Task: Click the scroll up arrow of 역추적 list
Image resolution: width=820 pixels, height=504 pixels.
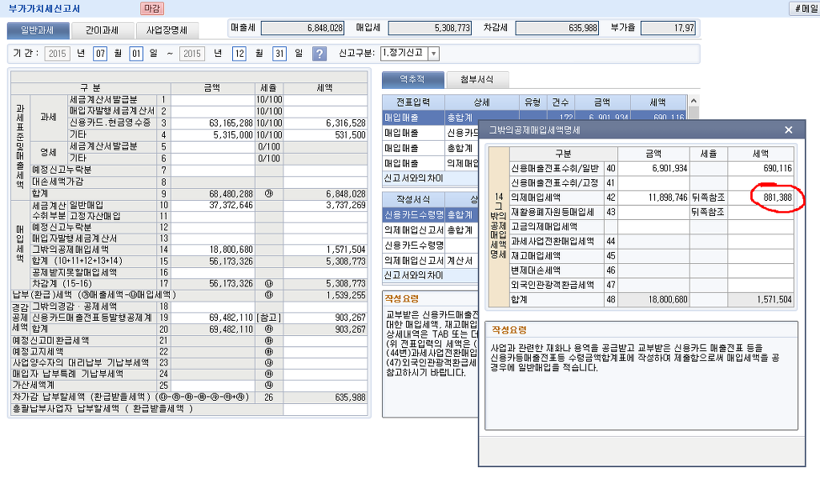Action: click(693, 101)
